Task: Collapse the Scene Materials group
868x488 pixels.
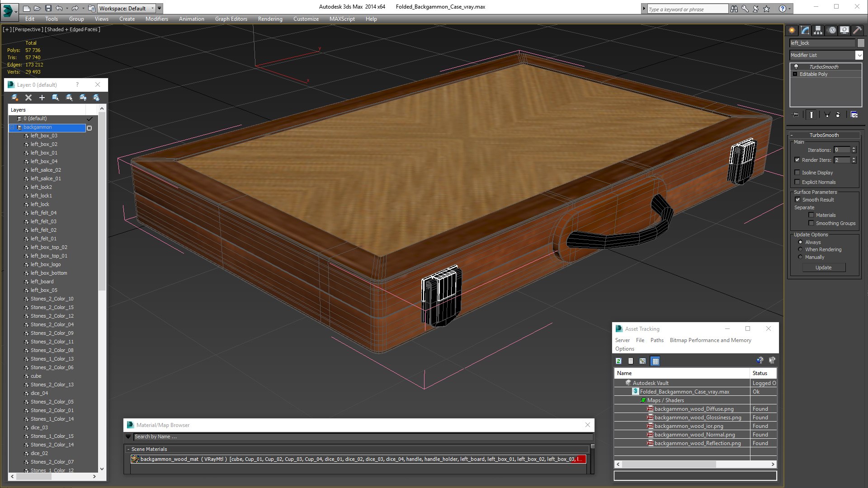Action: tap(128, 450)
